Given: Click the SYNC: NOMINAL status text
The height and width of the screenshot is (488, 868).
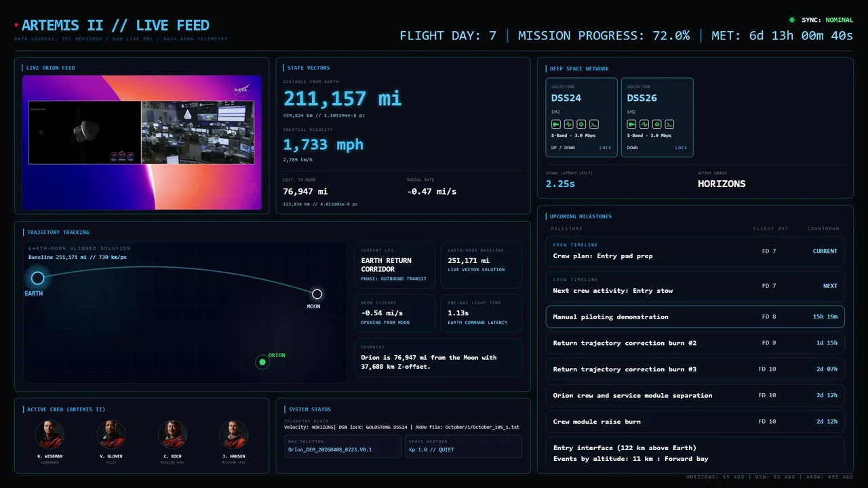Looking at the screenshot, I should click(x=827, y=20).
